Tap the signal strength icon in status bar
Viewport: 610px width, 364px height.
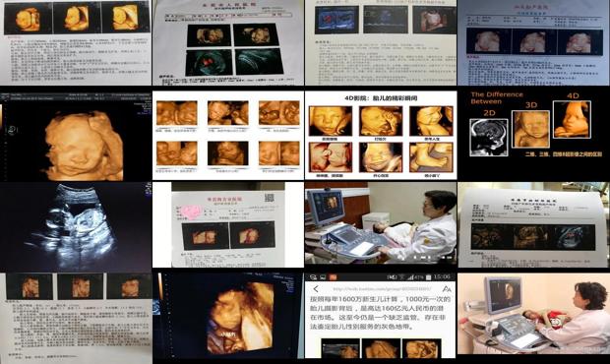click(x=410, y=277)
